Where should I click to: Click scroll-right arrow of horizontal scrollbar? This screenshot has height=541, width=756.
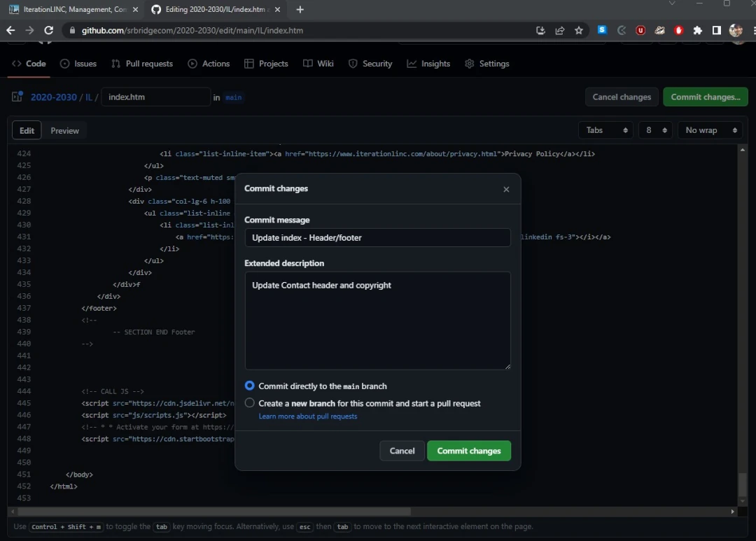coord(733,511)
